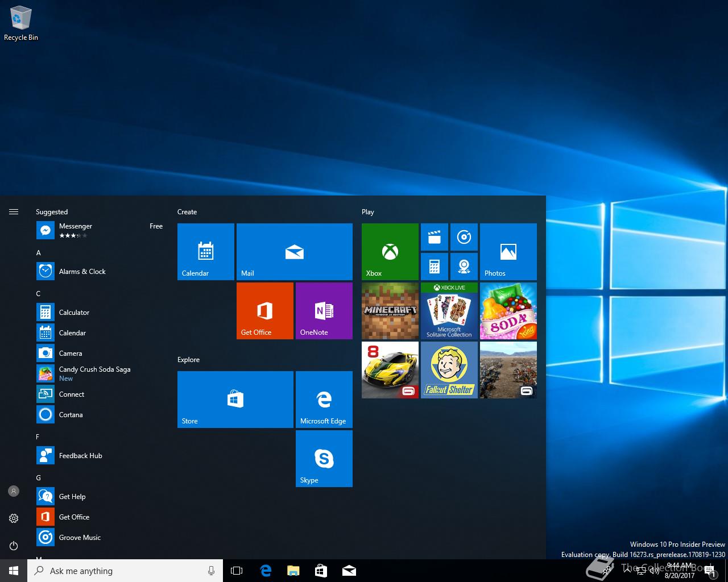Image resolution: width=728 pixels, height=582 pixels.
Task: Open Microsoft Solitaire Collection tile
Action: coord(449,310)
